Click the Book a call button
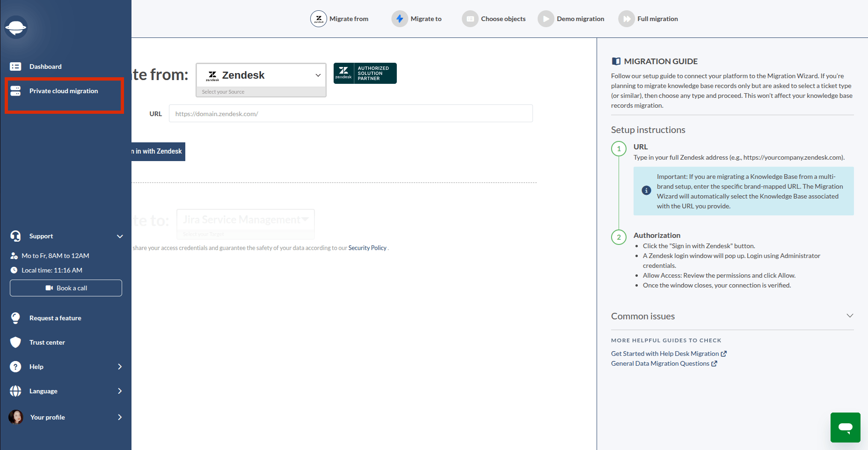Viewport: 868px width, 450px height. (66, 288)
